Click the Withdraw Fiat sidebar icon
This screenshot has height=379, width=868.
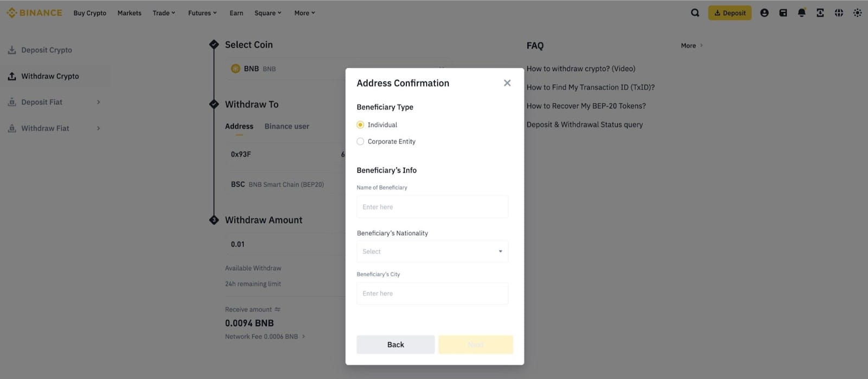[x=12, y=128]
